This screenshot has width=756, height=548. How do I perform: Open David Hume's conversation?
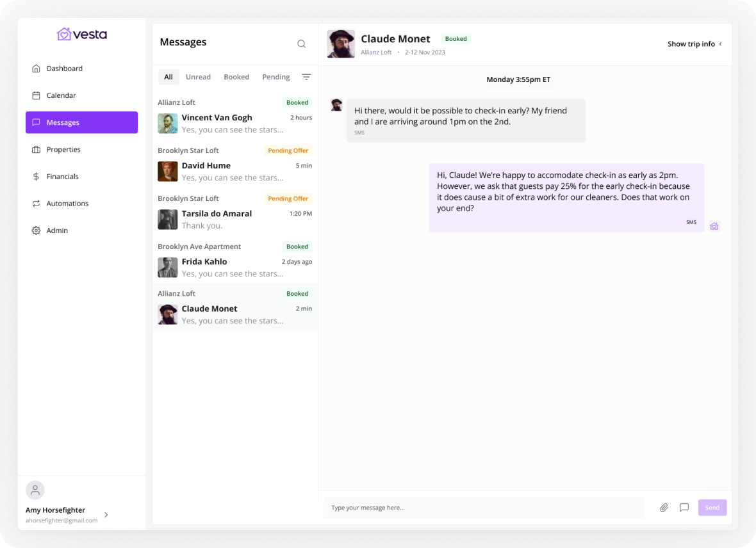coord(234,171)
